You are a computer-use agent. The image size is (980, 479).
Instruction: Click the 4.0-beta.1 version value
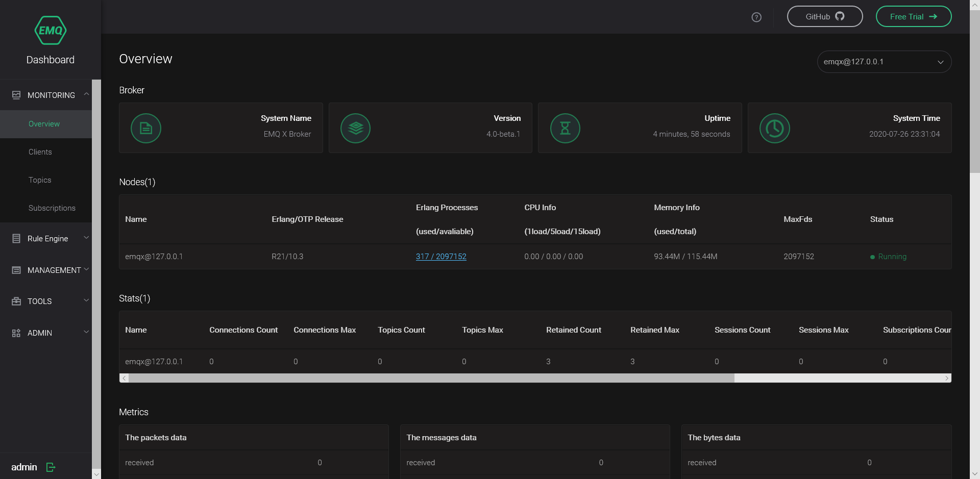click(x=503, y=134)
